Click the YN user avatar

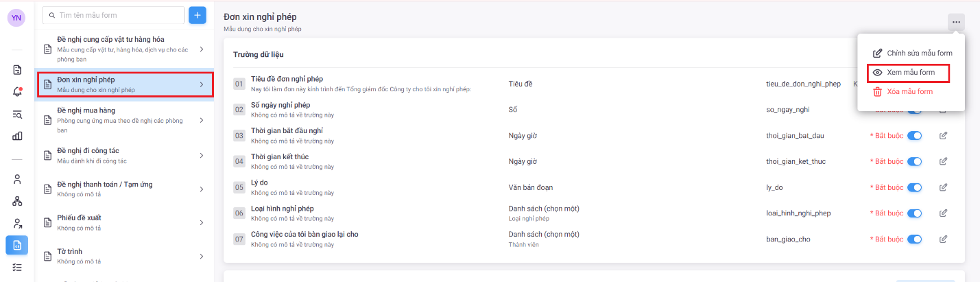click(x=16, y=18)
